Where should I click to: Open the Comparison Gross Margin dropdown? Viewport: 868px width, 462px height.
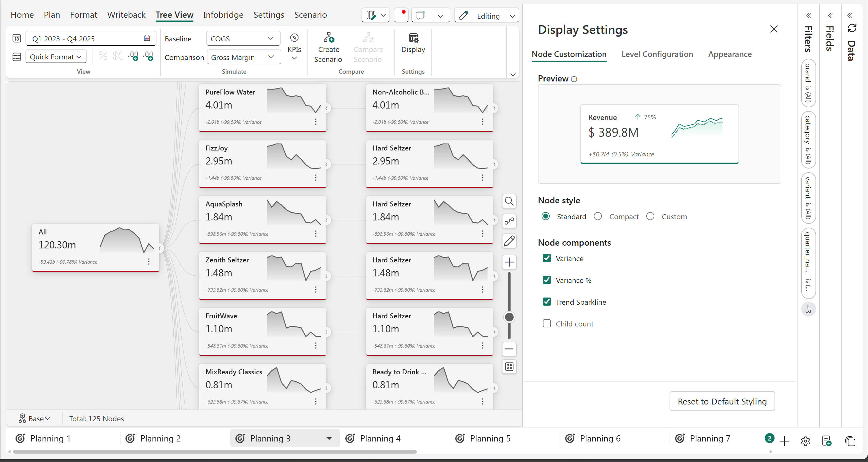click(x=243, y=57)
